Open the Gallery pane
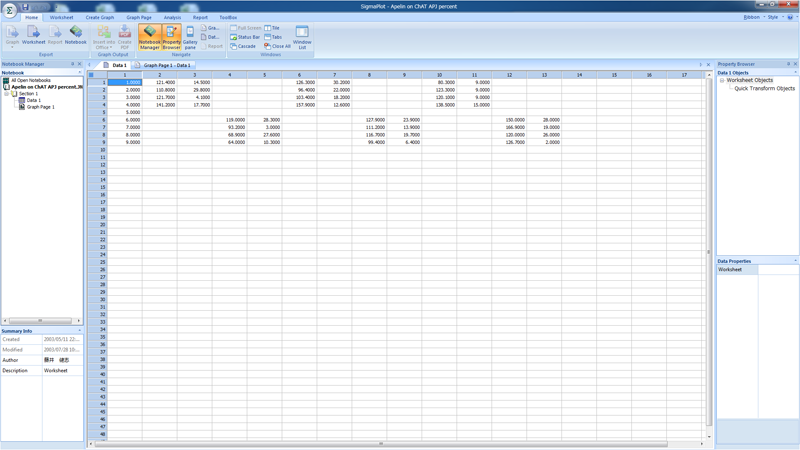800x450 pixels. tap(190, 37)
